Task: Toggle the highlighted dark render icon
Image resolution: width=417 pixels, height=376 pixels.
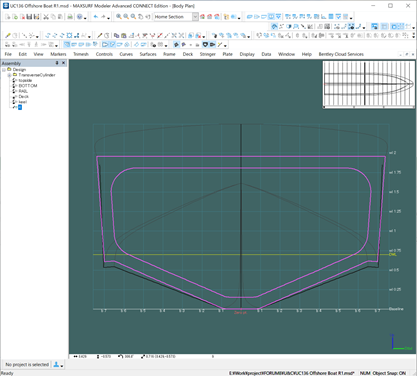Action: [x=205, y=45]
